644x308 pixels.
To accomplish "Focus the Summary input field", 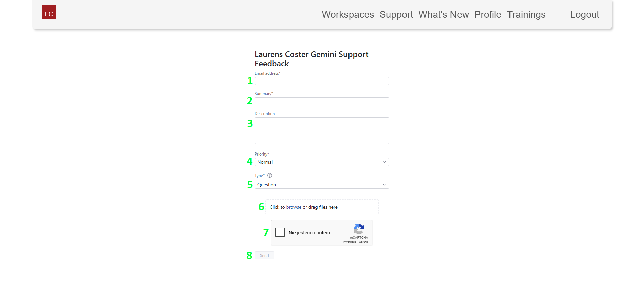I will pyautogui.click(x=322, y=101).
